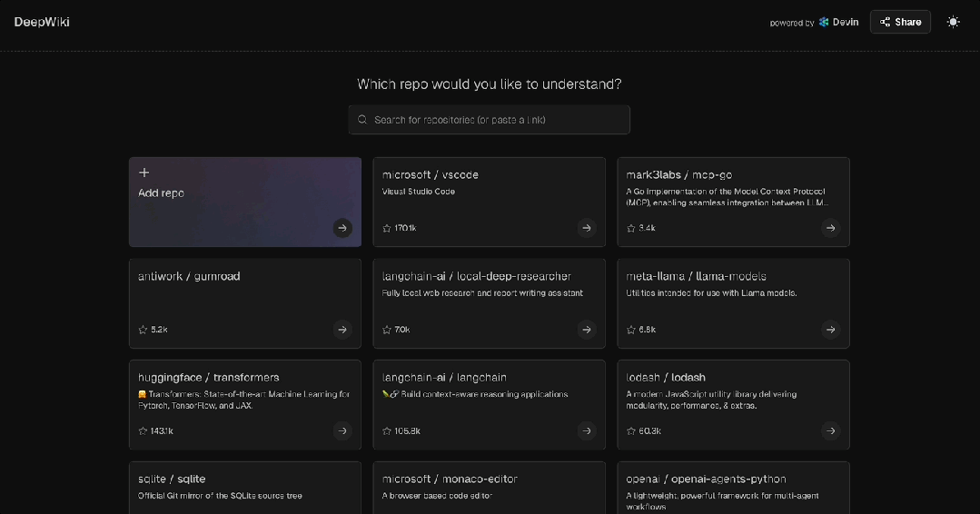Click the '170.1k' star count
Viewport: 980px width, 514px height.
point(405,229)
